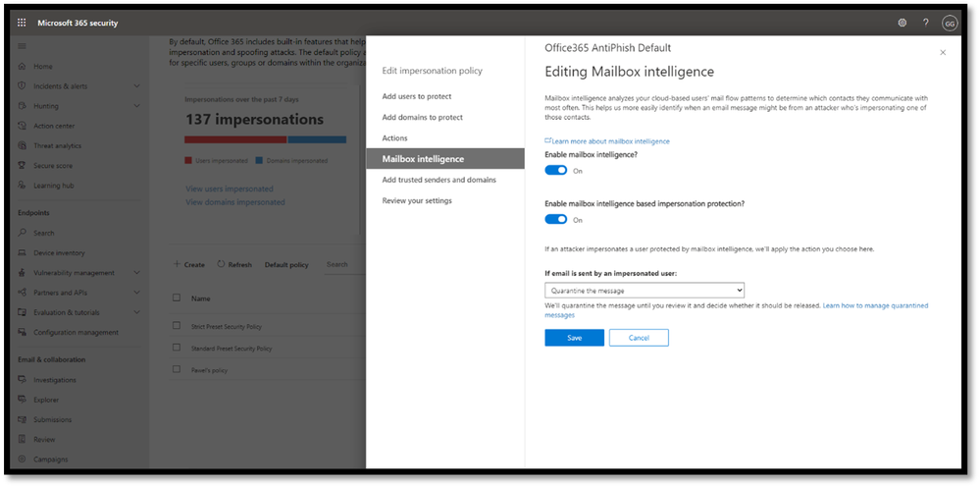
Task: Click the Vulnerability management icon
Action: [x=22, y=273]
